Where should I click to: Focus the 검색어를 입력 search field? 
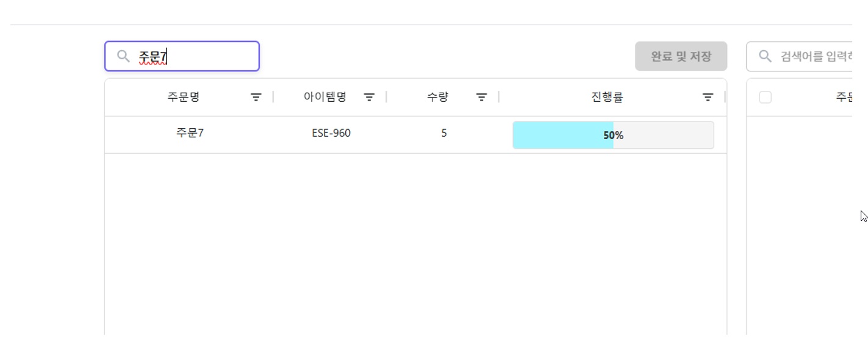coord(815,57)
